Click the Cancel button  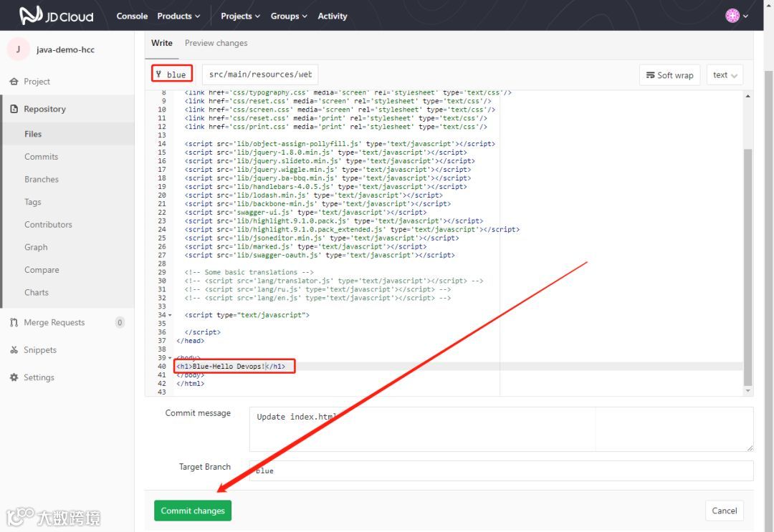(724, 511)
